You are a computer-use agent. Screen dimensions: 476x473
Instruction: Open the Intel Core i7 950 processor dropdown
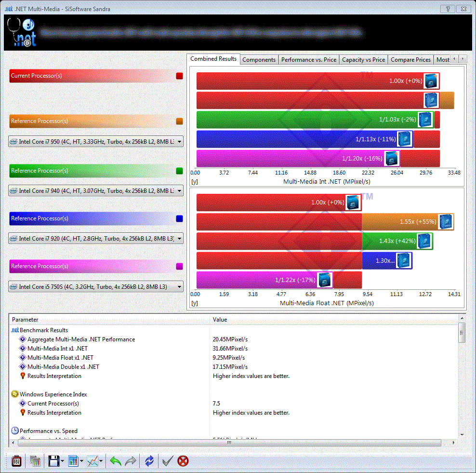(96, 142)
